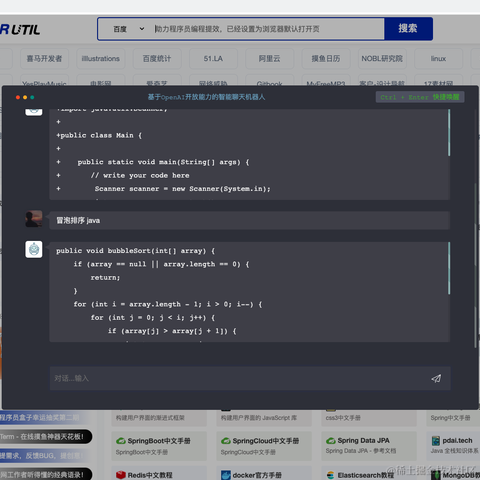Click the array == null check line
Screen dimensions: 480x480
(161, 264)
